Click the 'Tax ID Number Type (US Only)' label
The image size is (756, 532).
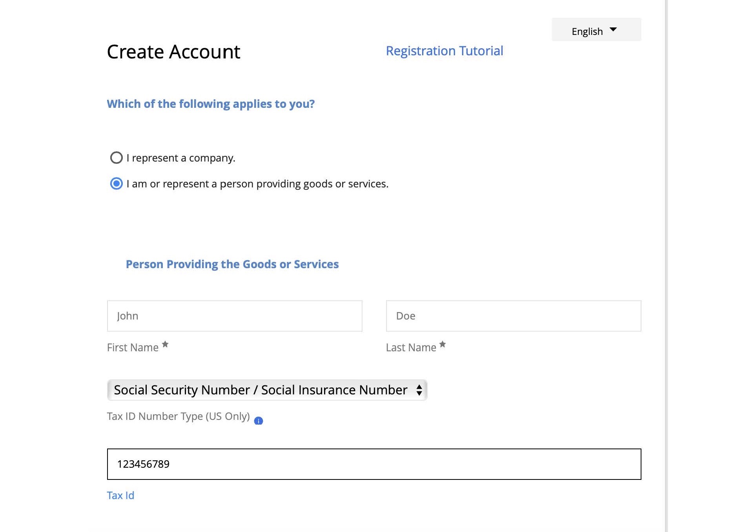(179, 416)
